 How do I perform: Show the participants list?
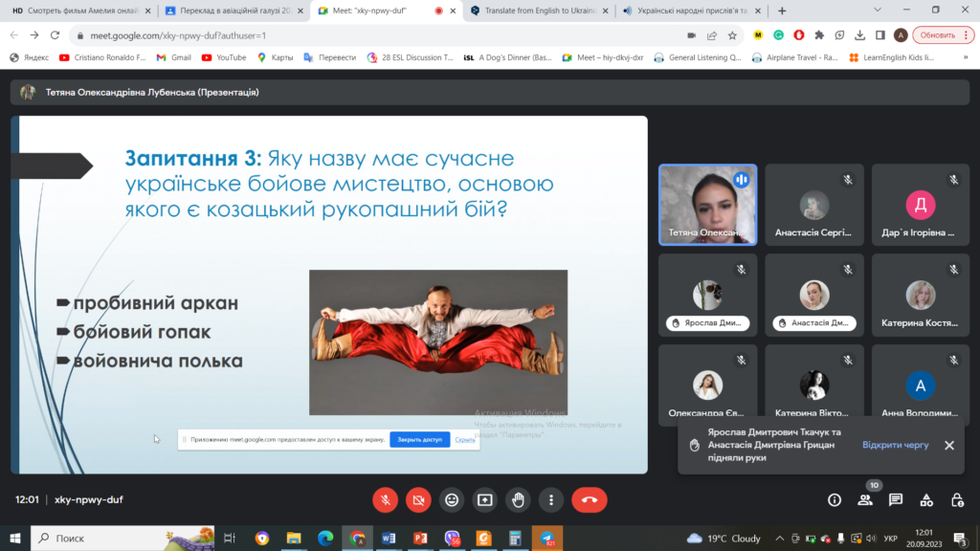point(865,499)
